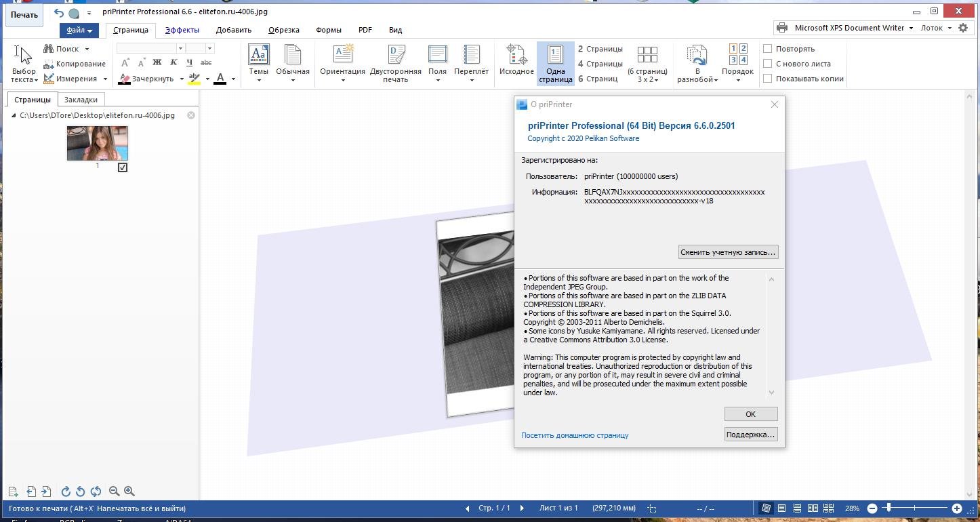Expand the Поиск dropdown arrow
This screenshot has height=522, width=980.
click(x=87, y=49)
